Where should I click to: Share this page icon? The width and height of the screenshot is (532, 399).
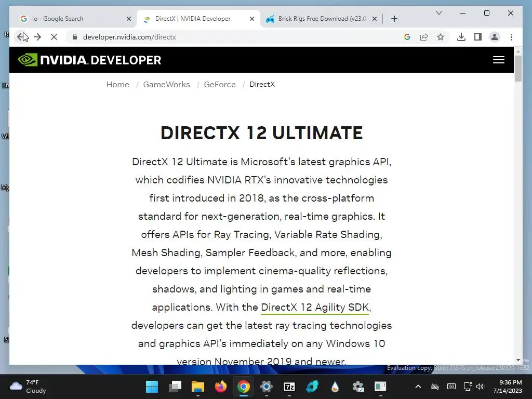point(424,37)
